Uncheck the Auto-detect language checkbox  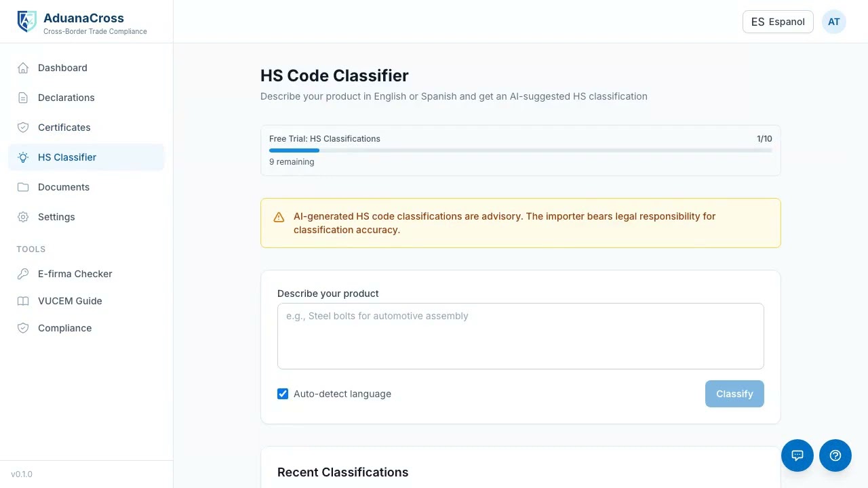click(283, 394)
